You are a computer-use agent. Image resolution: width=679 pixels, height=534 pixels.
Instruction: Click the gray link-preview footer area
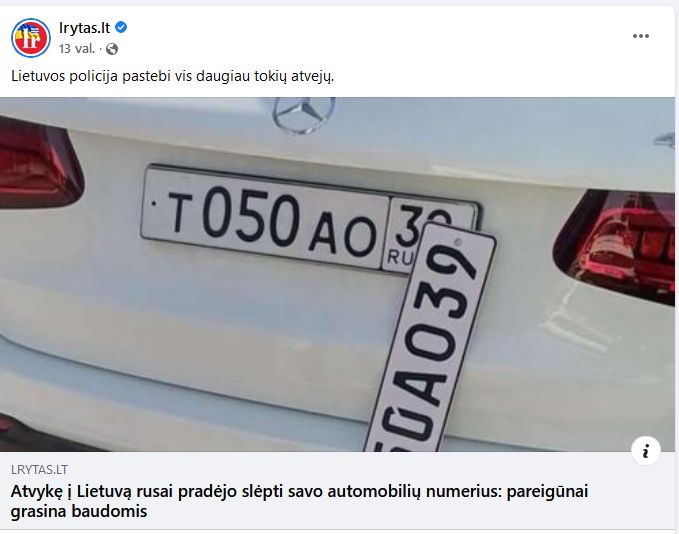pyautogui.click(x=337, y=490)
